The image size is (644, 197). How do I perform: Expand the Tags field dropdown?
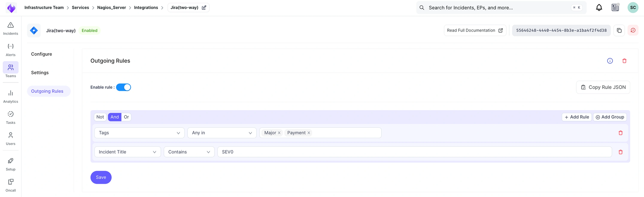[139, 133]
